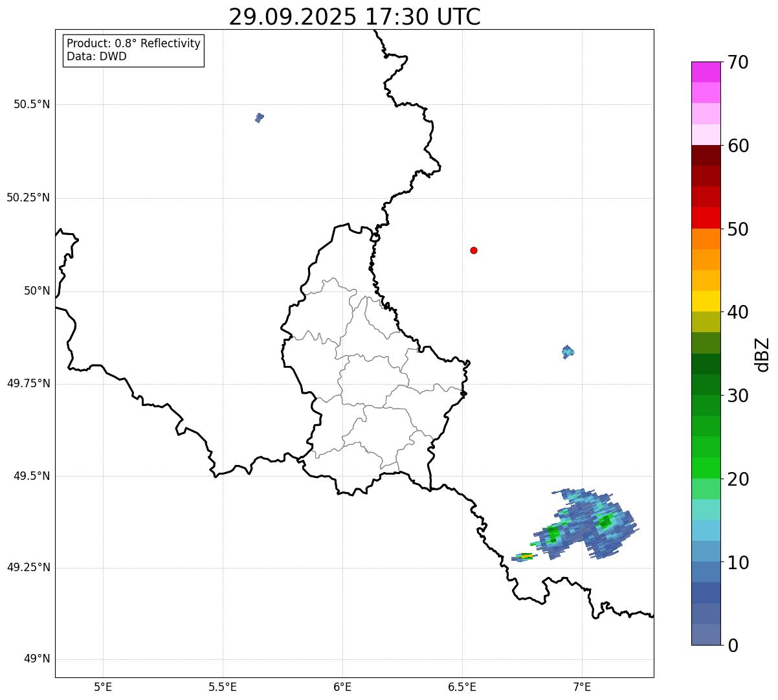Click the longitude label "7°E"

pyautogui.click(x=582, y=686)
